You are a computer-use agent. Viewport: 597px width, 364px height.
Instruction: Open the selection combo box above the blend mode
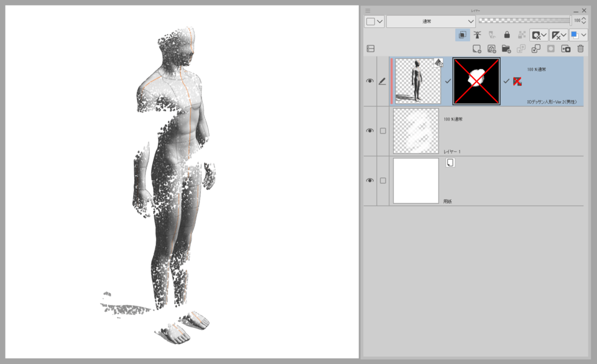click(x=373, y=21)
